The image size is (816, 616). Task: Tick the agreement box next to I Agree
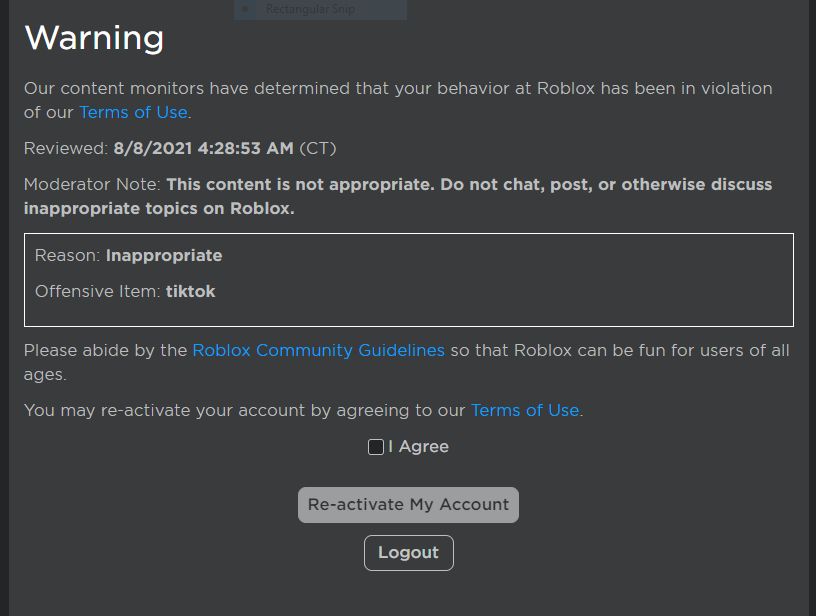click(375, 446)
